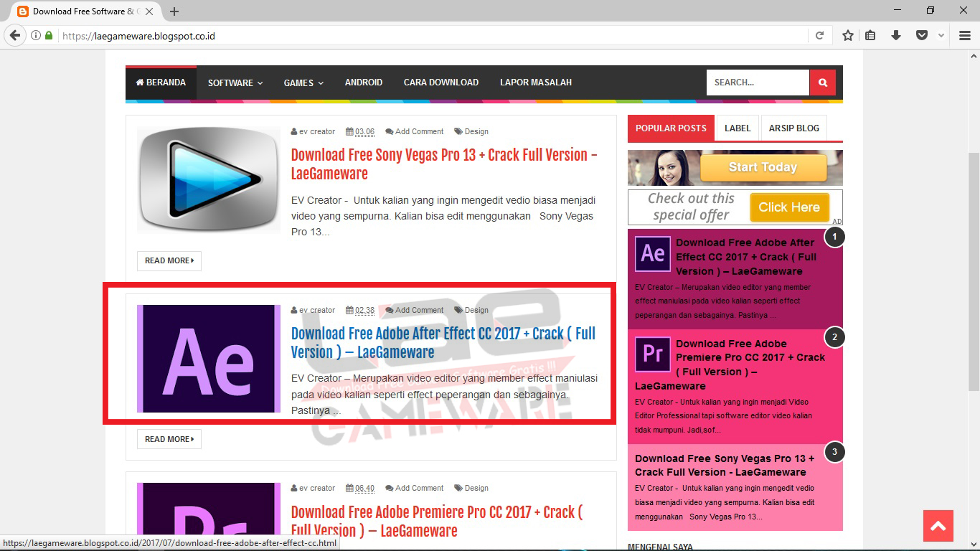Open Download Free Adobe After Effect CC 2017 title
980x551 pixels.
point(443,343)
